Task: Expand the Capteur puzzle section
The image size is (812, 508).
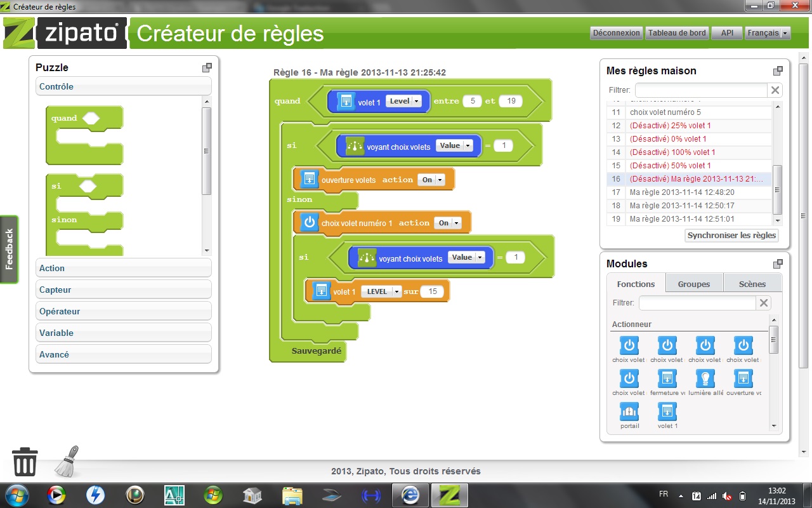Action: [124, 290]
